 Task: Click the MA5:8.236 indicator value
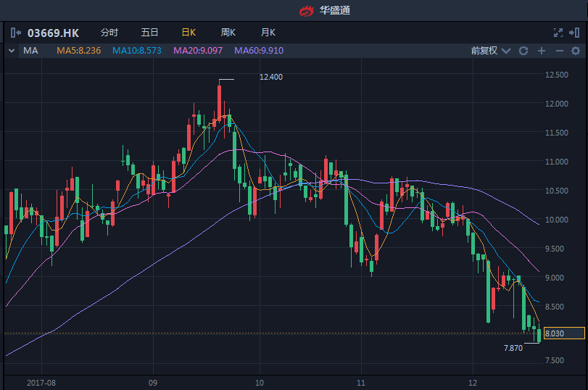tap(78, 51)
